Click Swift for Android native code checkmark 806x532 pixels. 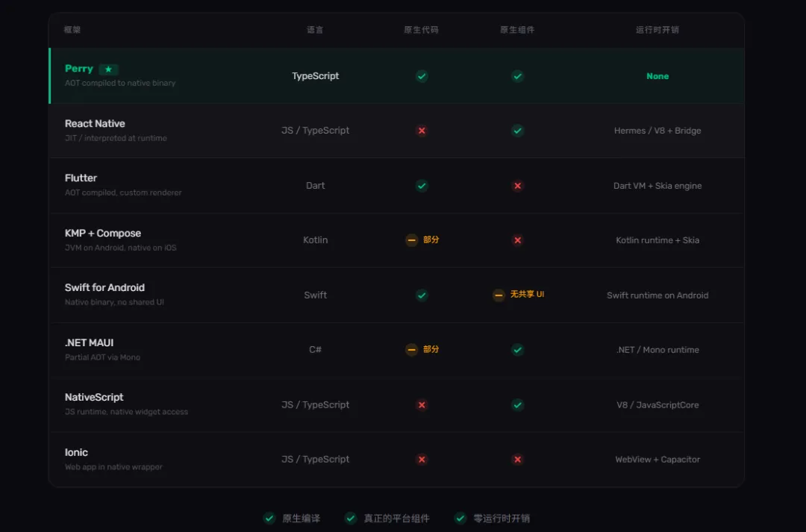click(422, 295)
